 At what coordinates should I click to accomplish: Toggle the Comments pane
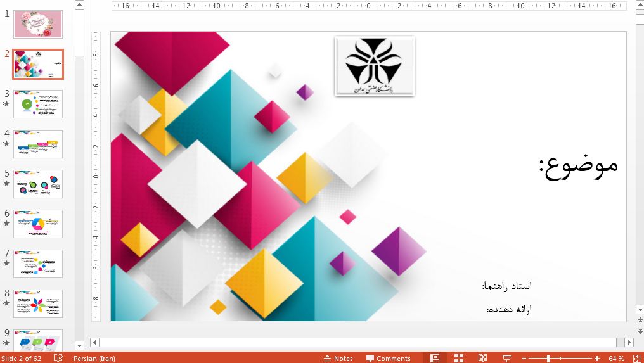tap(387, 358)
